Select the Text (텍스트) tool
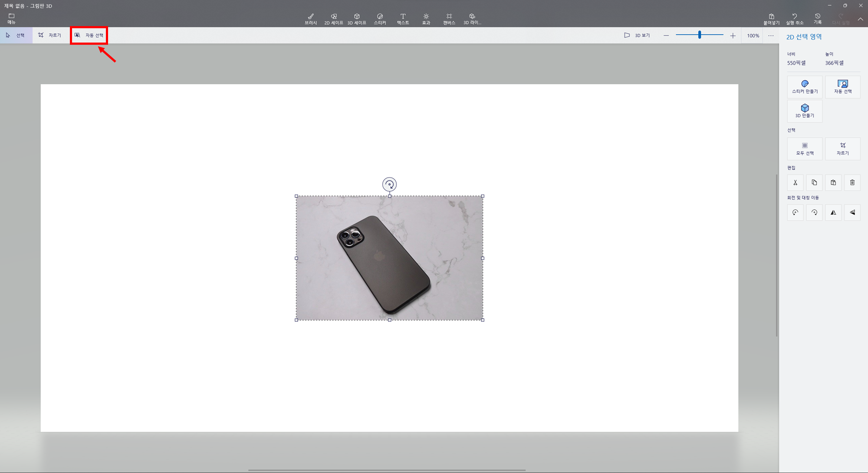 (x=403, y=19)
